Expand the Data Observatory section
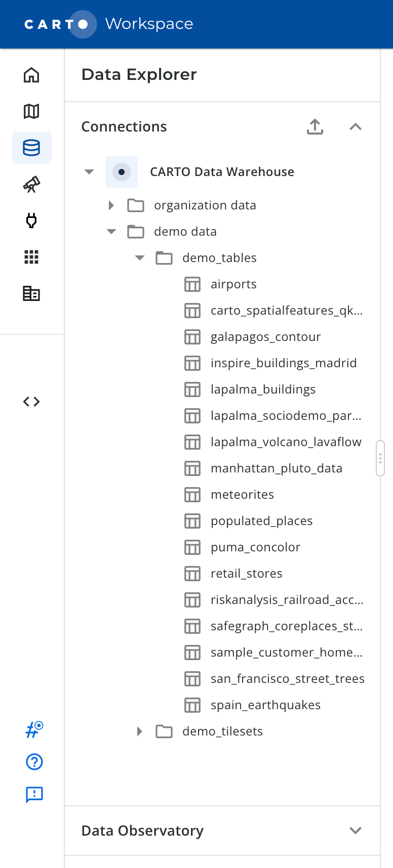The image size is (393, 868). click(356, 831)
